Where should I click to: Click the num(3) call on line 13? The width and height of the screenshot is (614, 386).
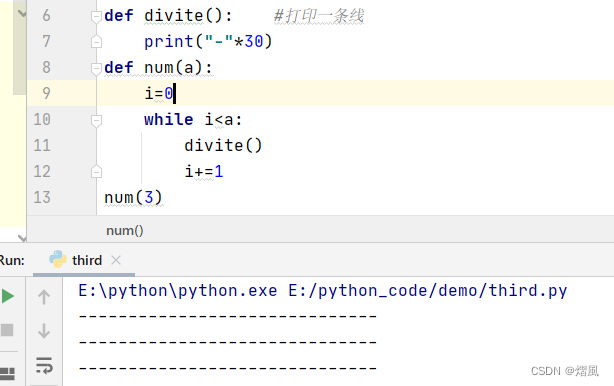[x=133, y=197]
